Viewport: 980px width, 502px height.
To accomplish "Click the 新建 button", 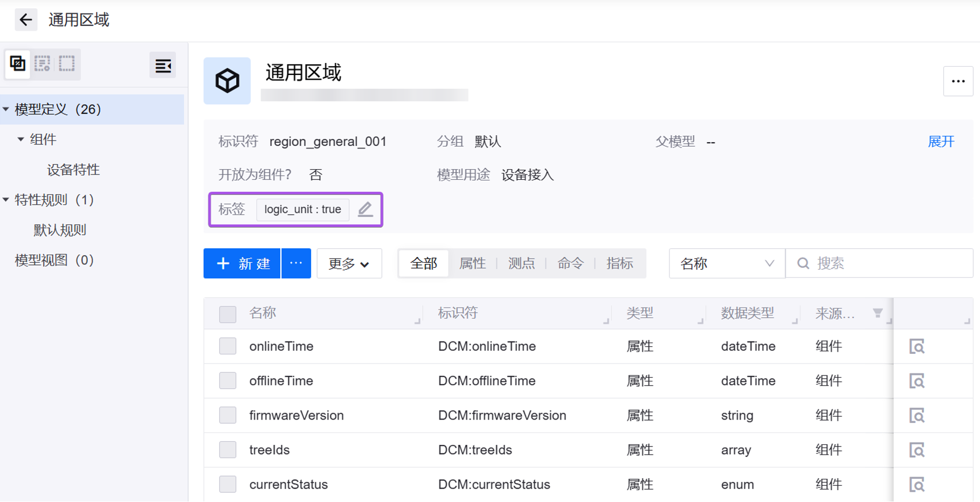I will point(242,263).
